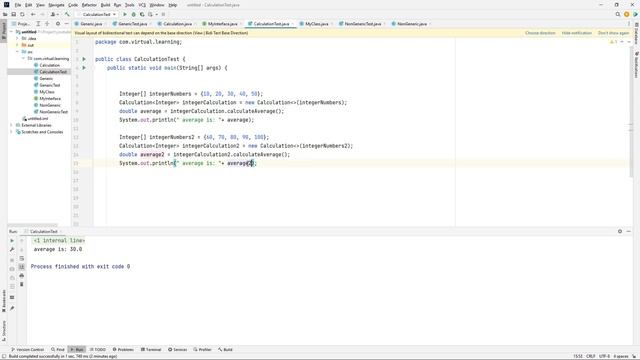The width and height of the screenshot is (640, 360).
Task: Switch to the NonGenericTest.java editor tab
Action: coord(361,24)
